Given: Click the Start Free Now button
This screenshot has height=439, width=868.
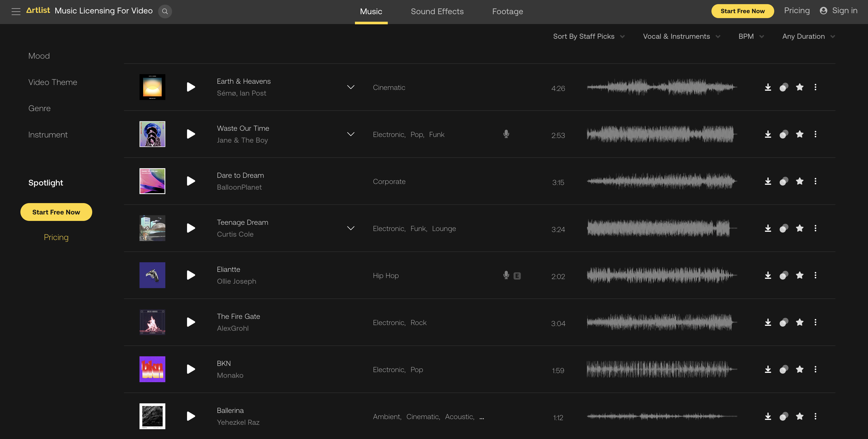Looking at the screenshot, I should click(743, 11).
